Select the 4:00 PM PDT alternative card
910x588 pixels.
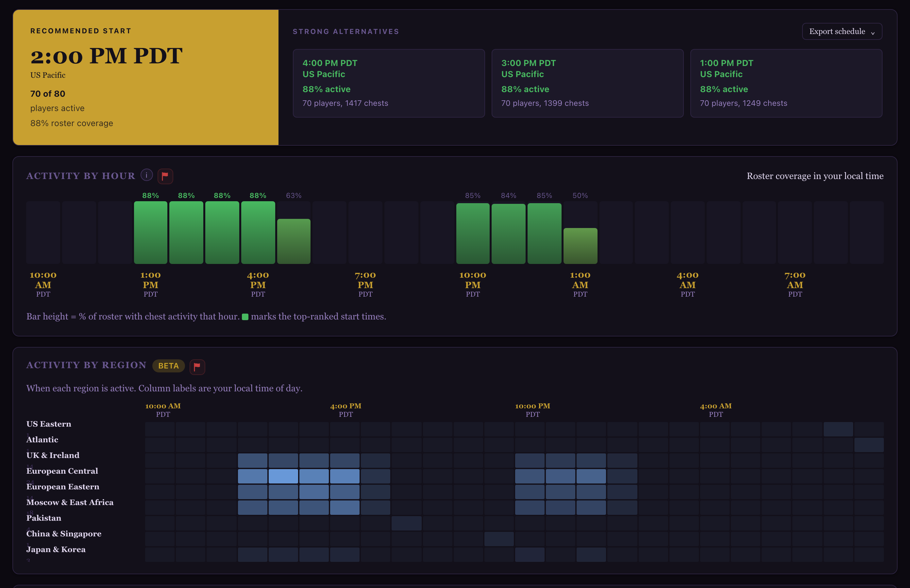[389, 83]
